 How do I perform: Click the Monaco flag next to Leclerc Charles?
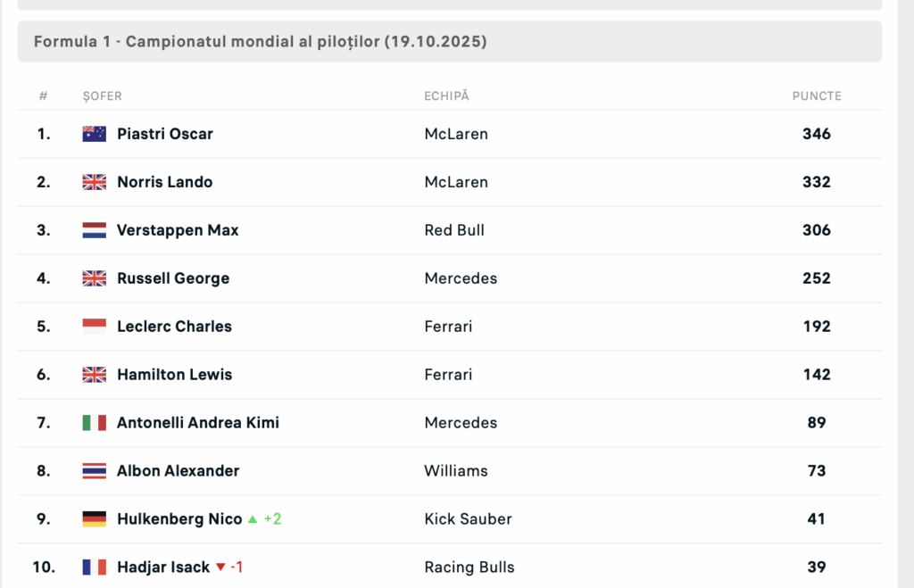tap(94, 327)
